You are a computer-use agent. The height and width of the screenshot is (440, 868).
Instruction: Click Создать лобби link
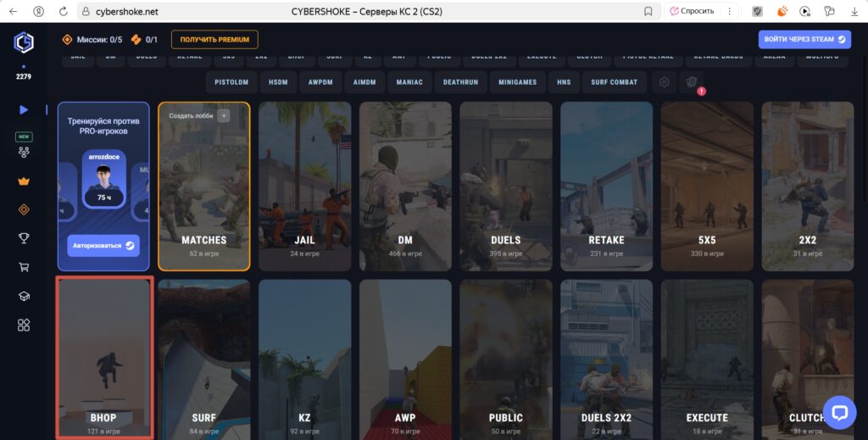pyautogui.click(x=191, y=115)
